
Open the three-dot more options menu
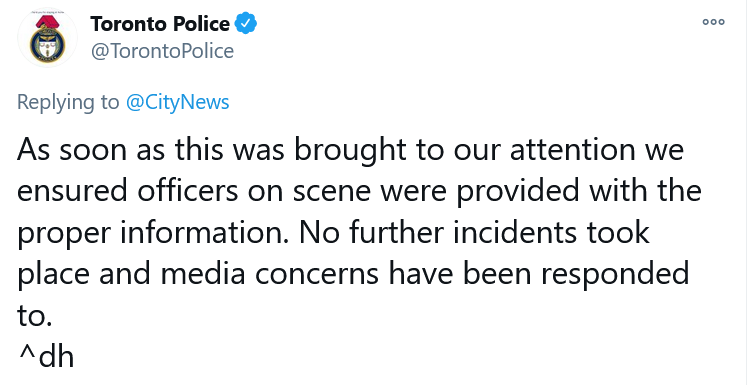tap(713, 22)
